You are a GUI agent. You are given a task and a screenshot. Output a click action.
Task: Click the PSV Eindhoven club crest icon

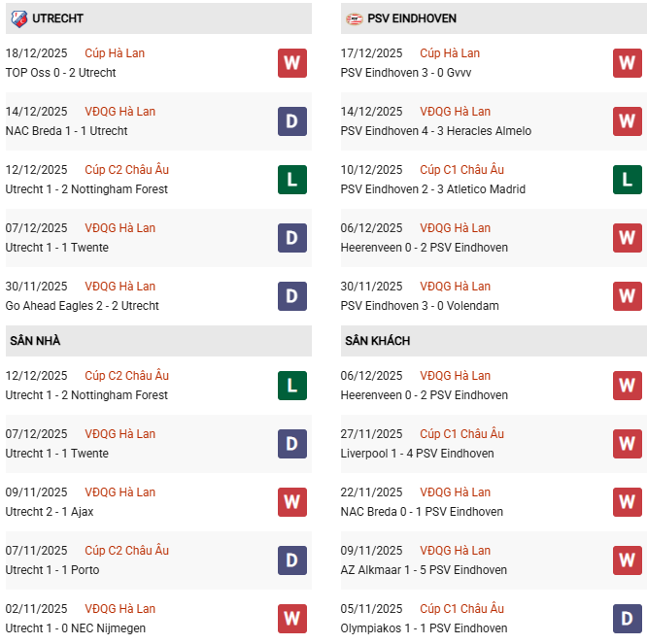[x=355, y=18]
